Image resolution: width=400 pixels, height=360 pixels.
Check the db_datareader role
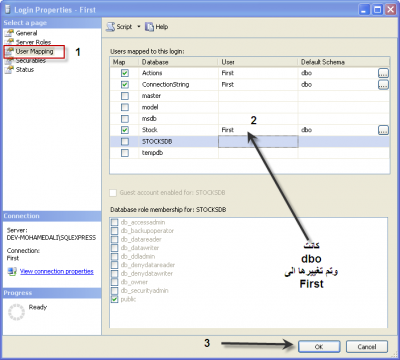coord(114,239)
